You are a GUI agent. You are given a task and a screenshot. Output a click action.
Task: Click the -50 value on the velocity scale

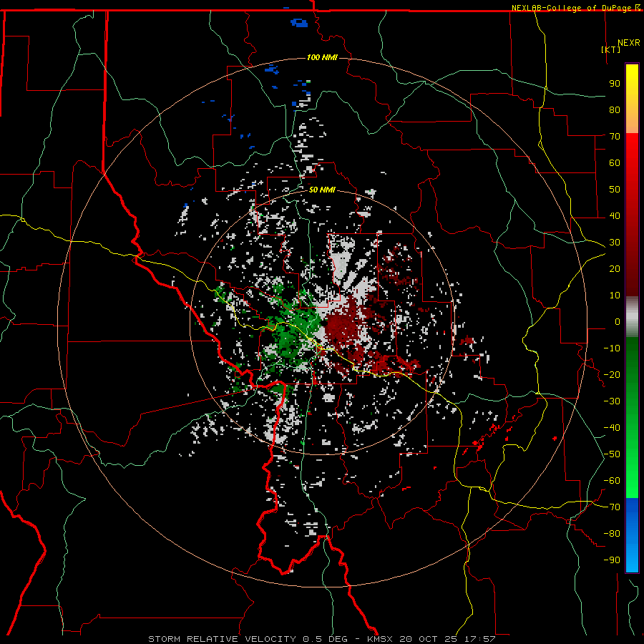tap(612, 454)
